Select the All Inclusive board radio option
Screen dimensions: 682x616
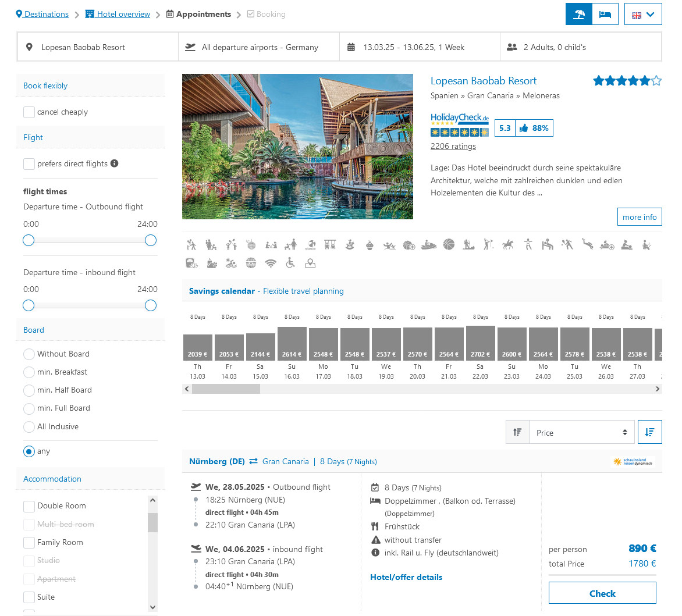coord(29,427)
